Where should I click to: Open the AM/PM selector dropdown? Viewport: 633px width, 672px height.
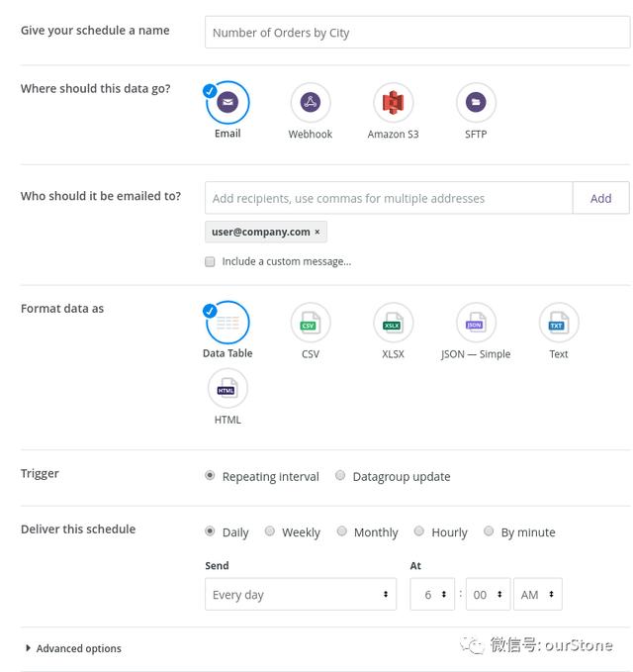pyautogui.click(x=538, y=595)
